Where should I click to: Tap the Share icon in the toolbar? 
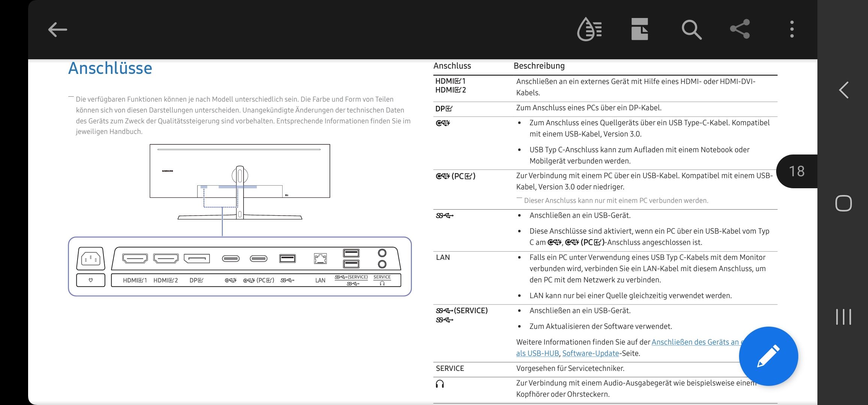pyautogui.click(x=741, y=30)
